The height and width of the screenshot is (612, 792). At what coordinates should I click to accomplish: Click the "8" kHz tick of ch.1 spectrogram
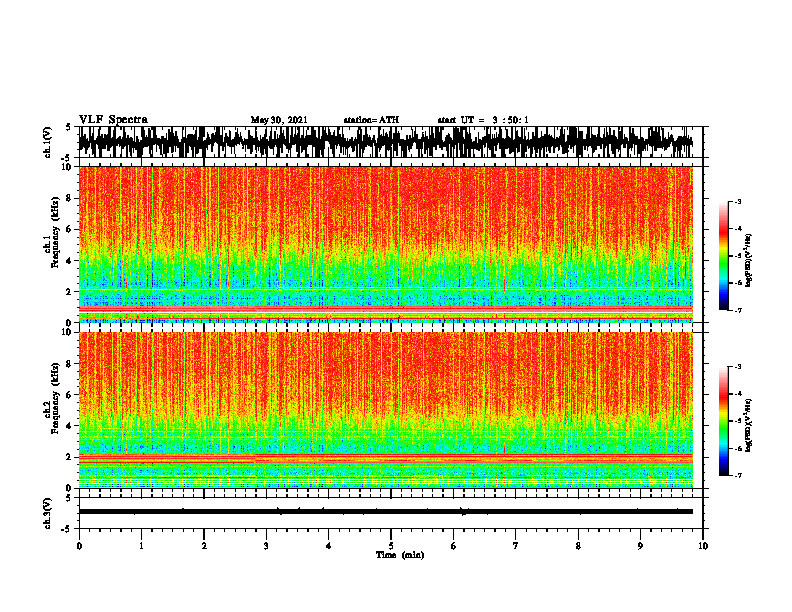coord(70,198)
